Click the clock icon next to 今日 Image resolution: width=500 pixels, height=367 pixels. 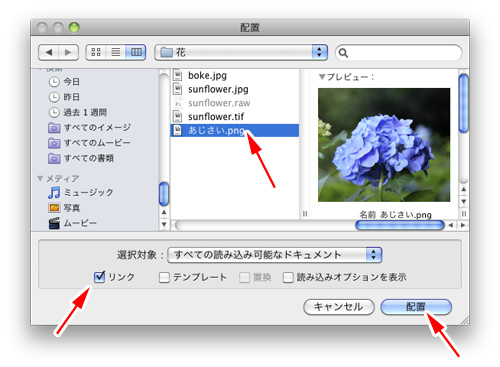click(x=54, y=82)
